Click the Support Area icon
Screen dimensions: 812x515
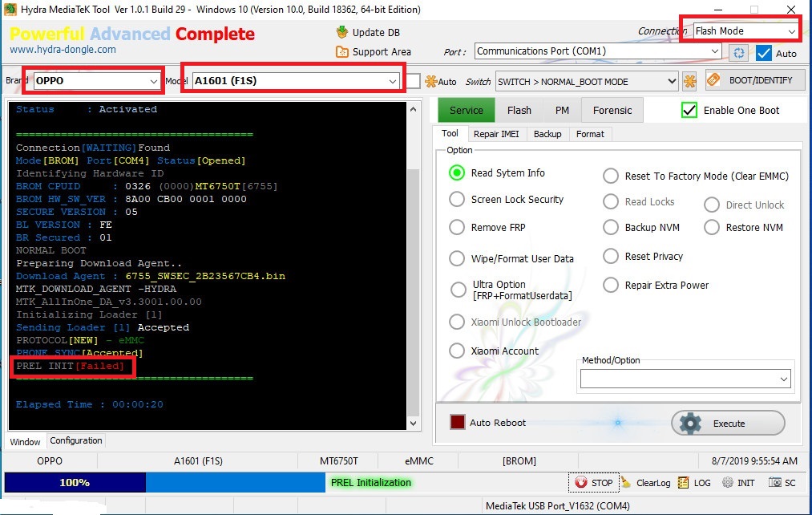[341, 52]
